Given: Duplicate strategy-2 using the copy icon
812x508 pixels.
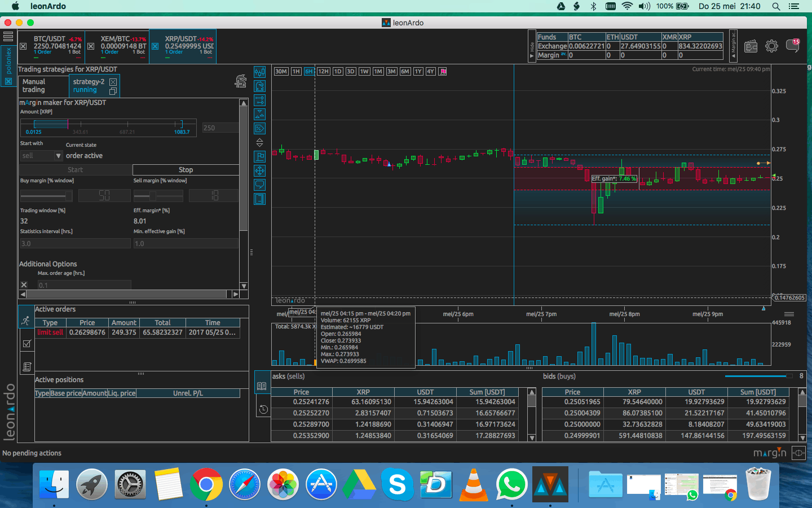Looking at the screenshot, I should point(113,91).
